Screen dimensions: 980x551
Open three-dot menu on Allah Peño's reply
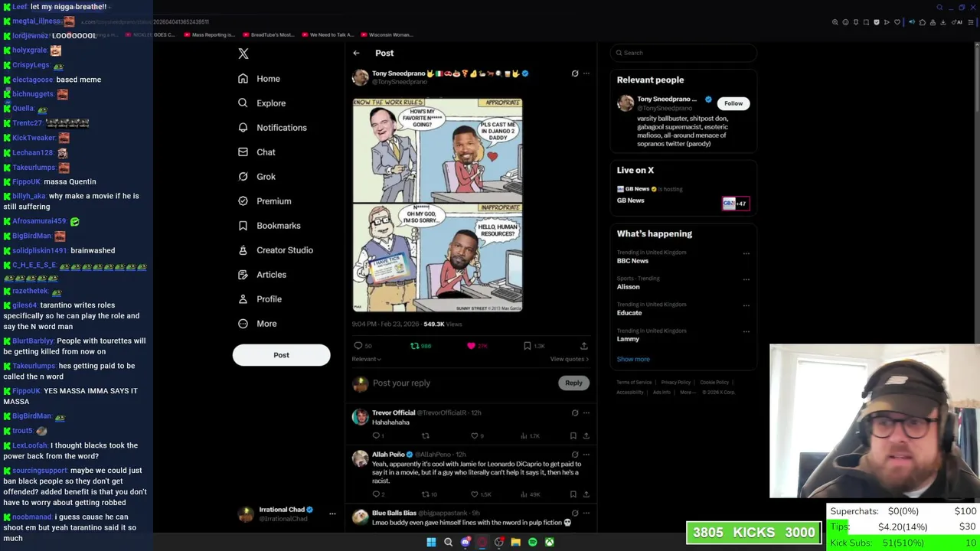586,454
